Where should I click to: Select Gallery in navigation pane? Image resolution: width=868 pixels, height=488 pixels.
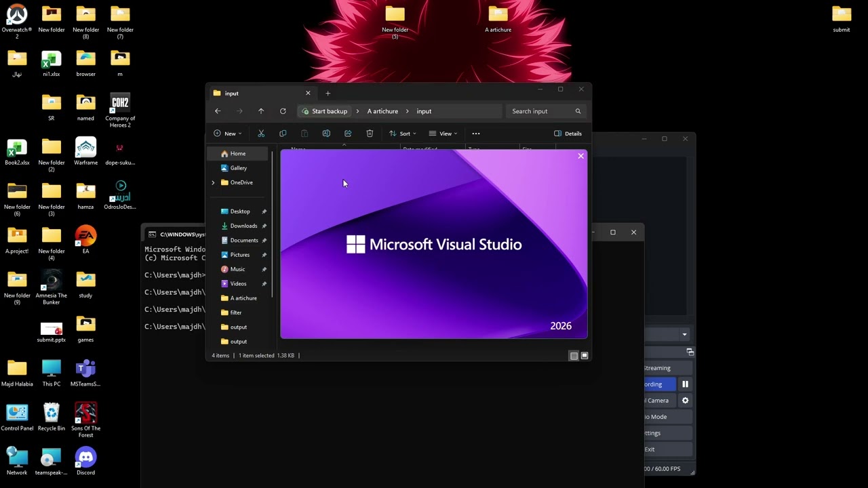[238, 168]
